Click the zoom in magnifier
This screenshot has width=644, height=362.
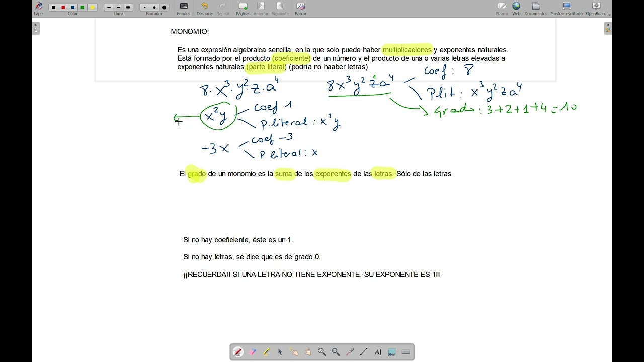[322, 352]
